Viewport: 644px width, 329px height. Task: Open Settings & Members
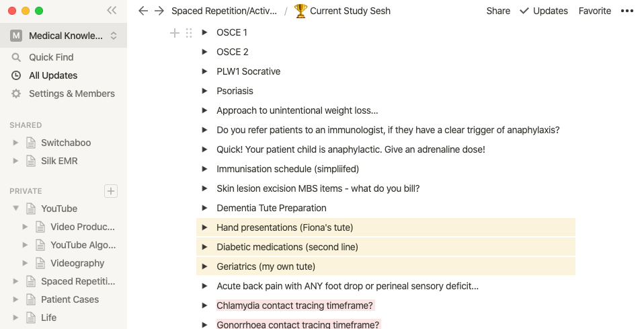[x=71, y=94]
